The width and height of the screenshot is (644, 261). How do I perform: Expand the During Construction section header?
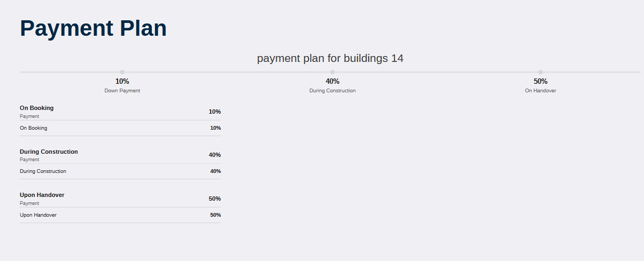(120, 155)
